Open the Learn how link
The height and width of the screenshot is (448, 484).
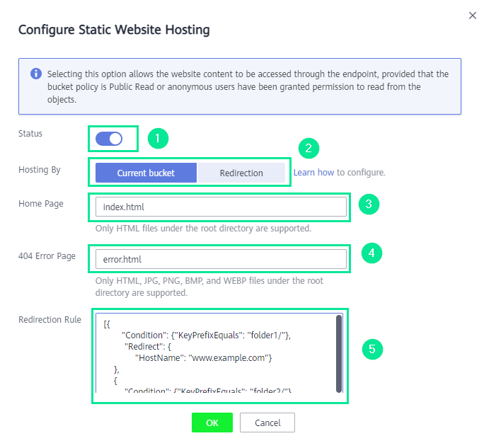pos(313,172)
